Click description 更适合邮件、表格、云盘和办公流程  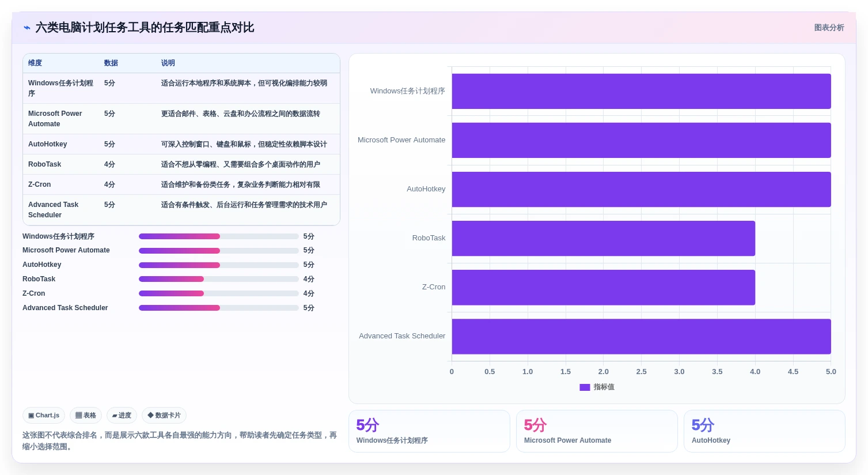point(241,114)
